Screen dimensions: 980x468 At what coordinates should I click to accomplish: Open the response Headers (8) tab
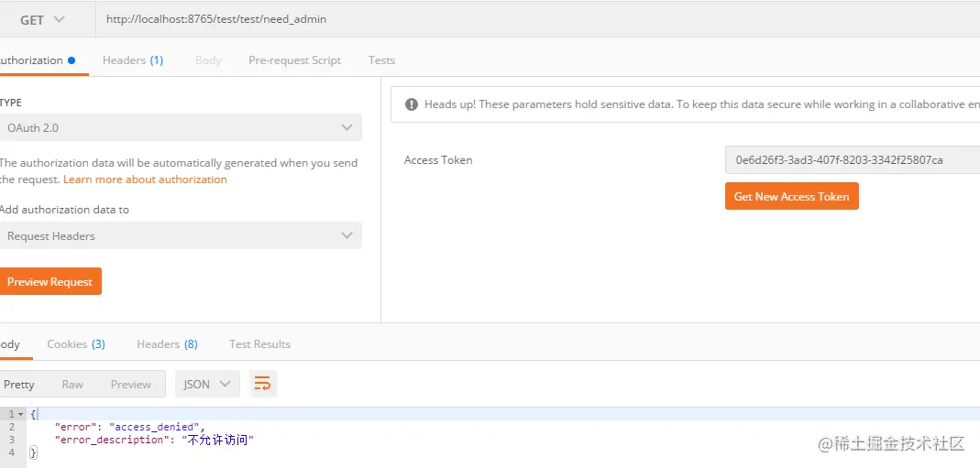click(167, 344)
